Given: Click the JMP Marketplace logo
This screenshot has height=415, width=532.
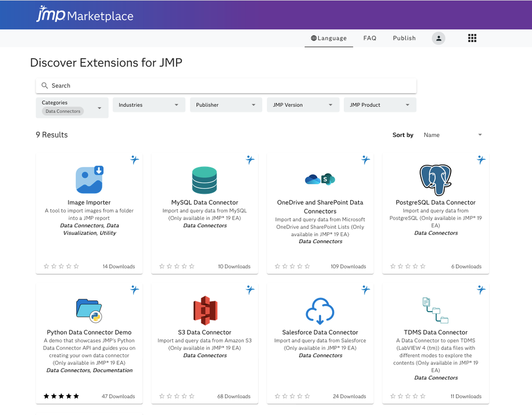Looking at the screenshot, I should click(85, 14).
